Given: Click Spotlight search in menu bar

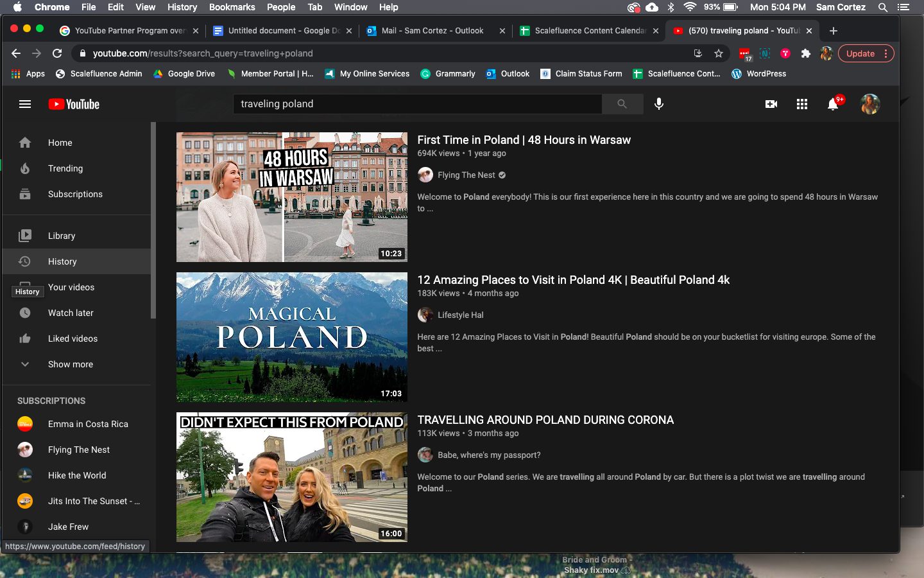Looking at the screenshot, I should pos(883,7).
